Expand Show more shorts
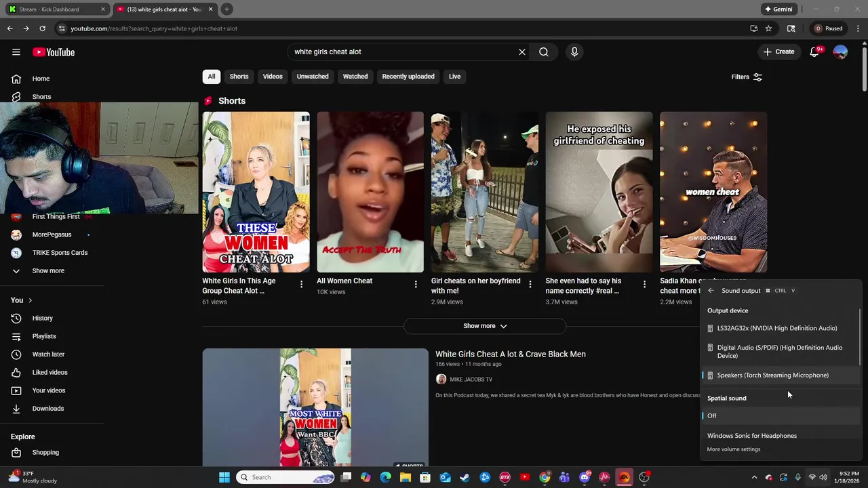Image resolution: width=868 pixels, height=488 pixels. (x=485, y=326)
